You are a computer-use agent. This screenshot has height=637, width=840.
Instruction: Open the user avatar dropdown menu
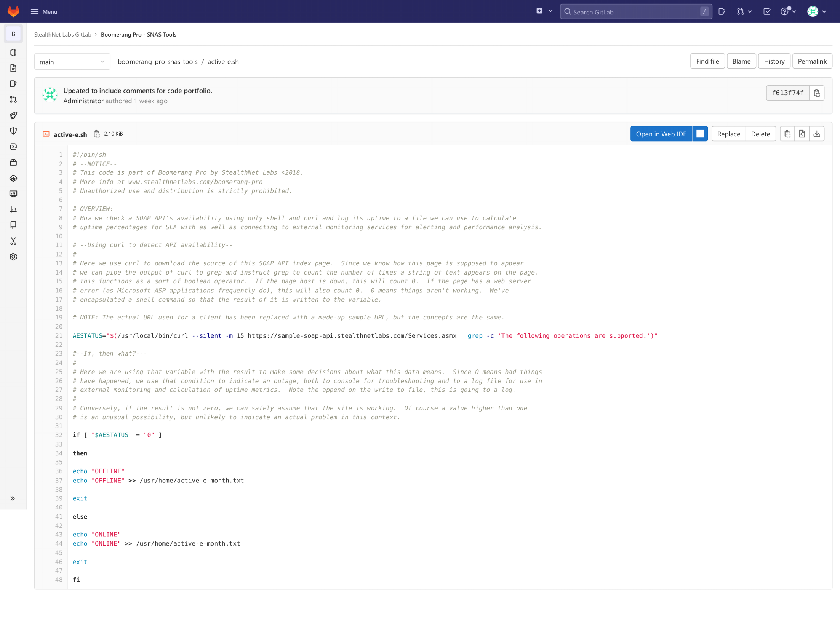816,12
